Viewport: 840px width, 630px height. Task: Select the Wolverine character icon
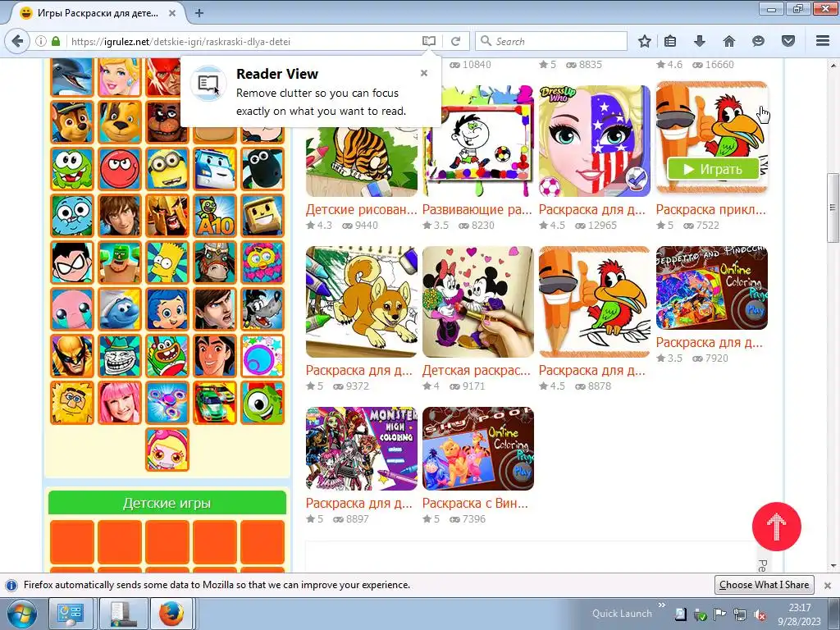pyautogui.click(x=72, y=356)
